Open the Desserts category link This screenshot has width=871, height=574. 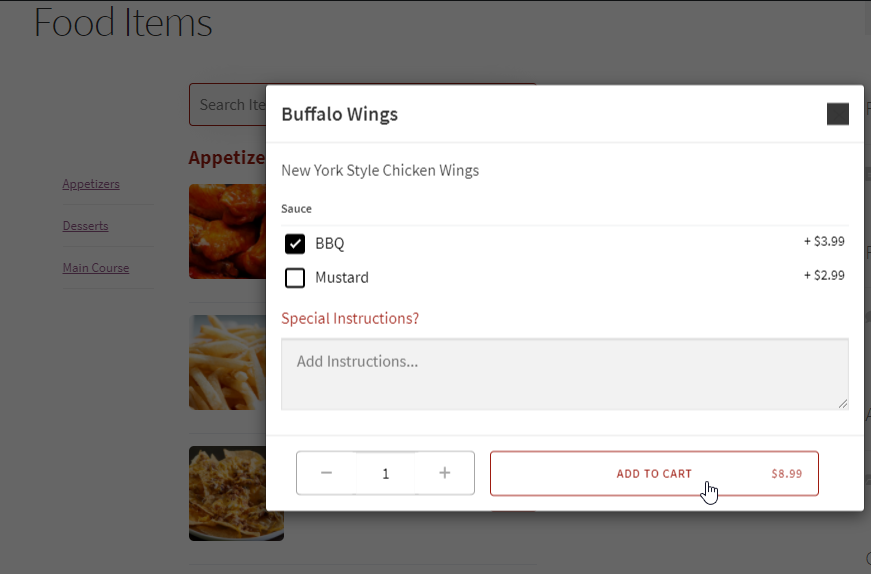[86, 226]
